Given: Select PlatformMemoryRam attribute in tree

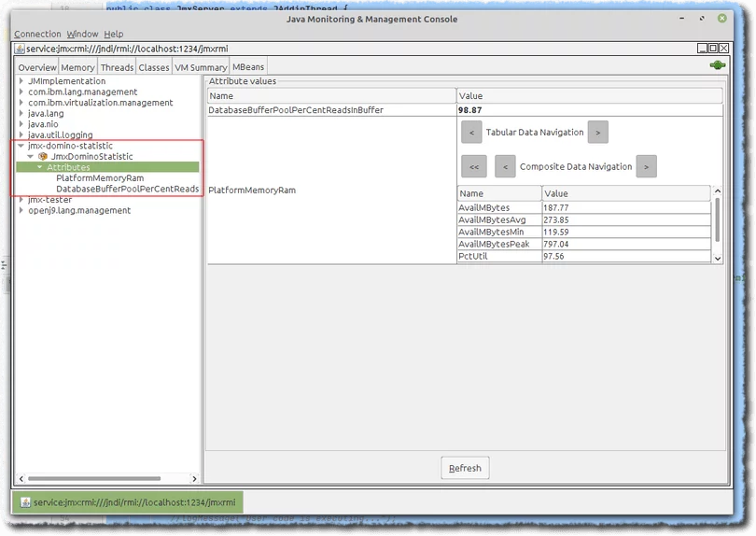Looking at the screenshot, I should click(x=100, y=177).
